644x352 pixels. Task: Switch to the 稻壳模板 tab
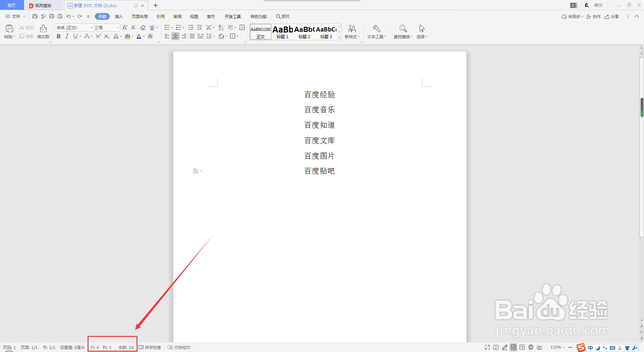pos(43,5)
